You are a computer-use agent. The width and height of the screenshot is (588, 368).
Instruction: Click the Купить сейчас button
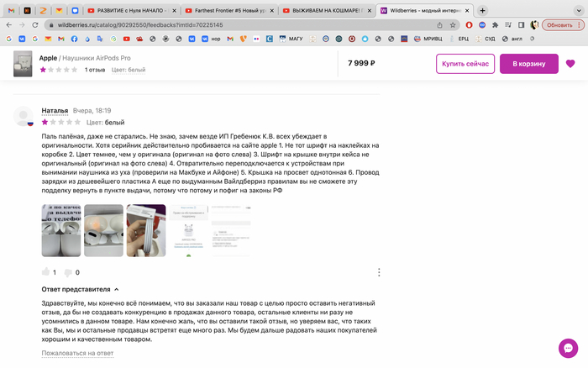click(x=465, y=64)
